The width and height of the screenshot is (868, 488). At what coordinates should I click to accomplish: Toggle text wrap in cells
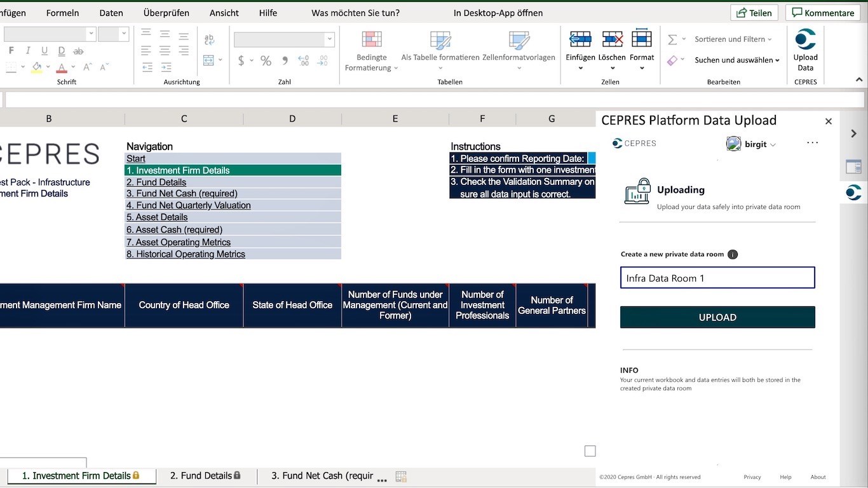pyautogui.click(x=209, y=39)
